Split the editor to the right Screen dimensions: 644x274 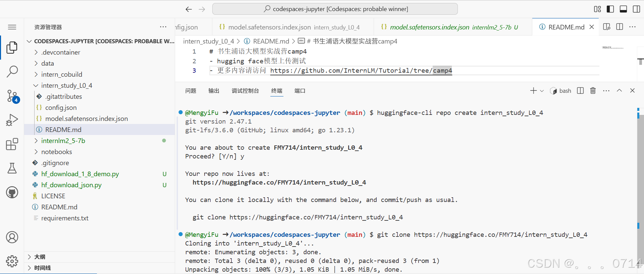[x=620, y=27]
